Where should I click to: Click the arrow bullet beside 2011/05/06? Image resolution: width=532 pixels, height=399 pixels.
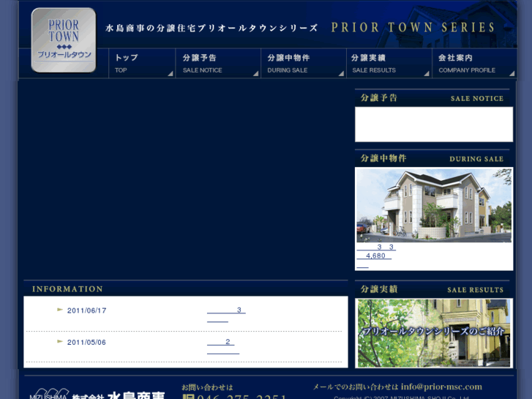coord(60,342)
